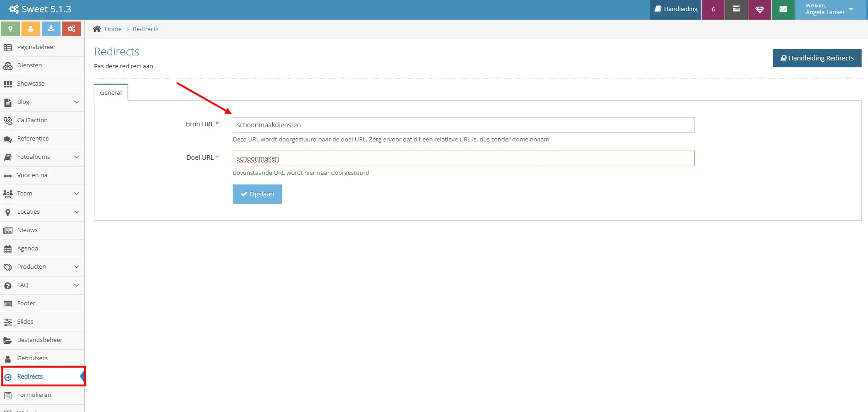This screenshot has width=868, height=412.
Task: Expand the Fotoalbums submenu chevron
Action: tap(77, 157)
